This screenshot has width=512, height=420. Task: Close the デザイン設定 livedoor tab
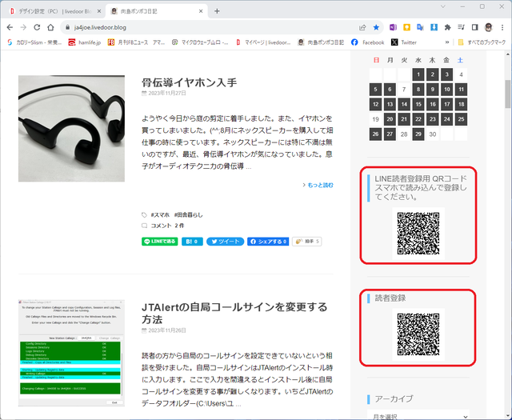99,11
